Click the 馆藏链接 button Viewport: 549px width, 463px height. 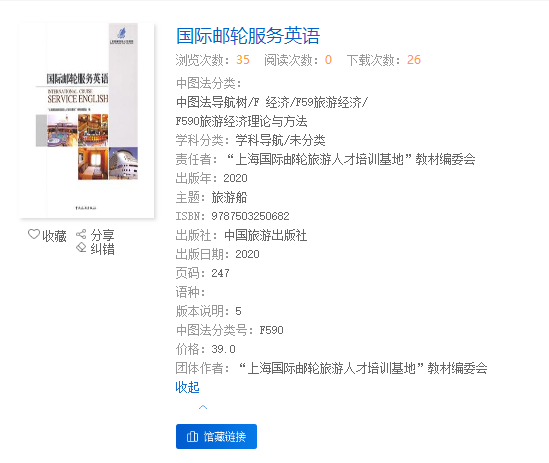click(216, 436)
